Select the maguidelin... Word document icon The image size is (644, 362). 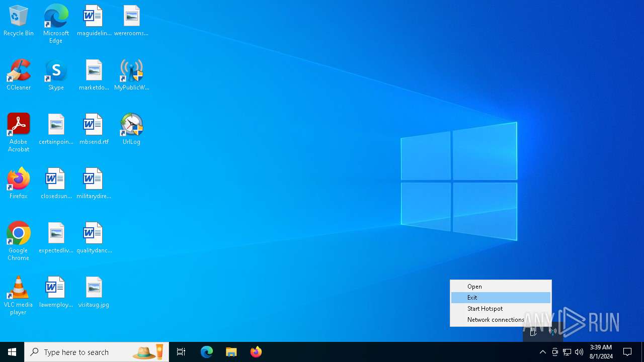coord(94,21)
